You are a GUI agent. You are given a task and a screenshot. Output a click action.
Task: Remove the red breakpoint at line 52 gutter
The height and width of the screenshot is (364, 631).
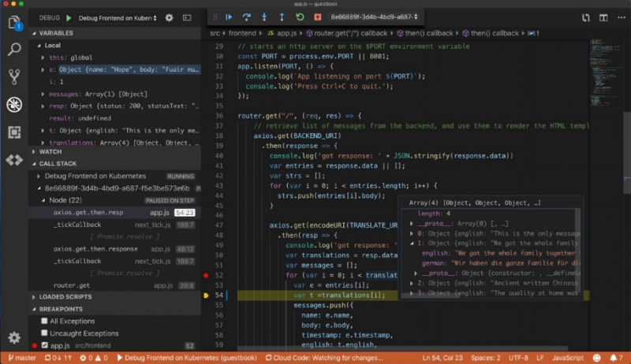click(x=206, y=275)
